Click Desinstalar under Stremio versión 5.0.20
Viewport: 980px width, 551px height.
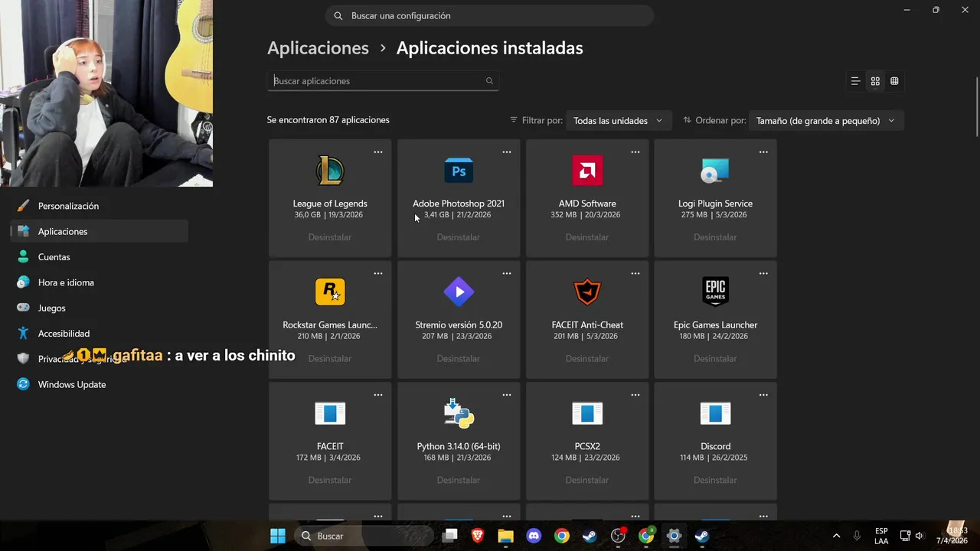click(459, 359)
